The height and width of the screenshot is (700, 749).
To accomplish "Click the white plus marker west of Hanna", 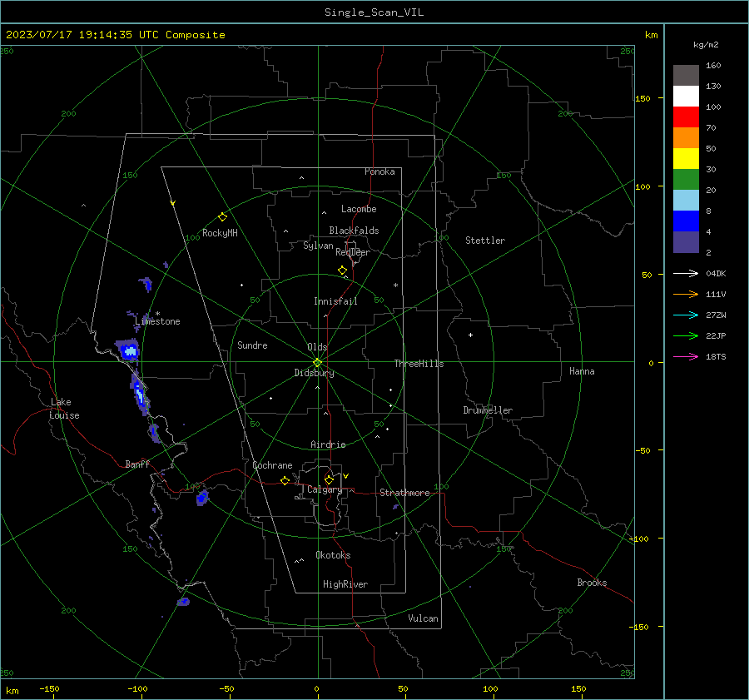I will coord(470,335).
